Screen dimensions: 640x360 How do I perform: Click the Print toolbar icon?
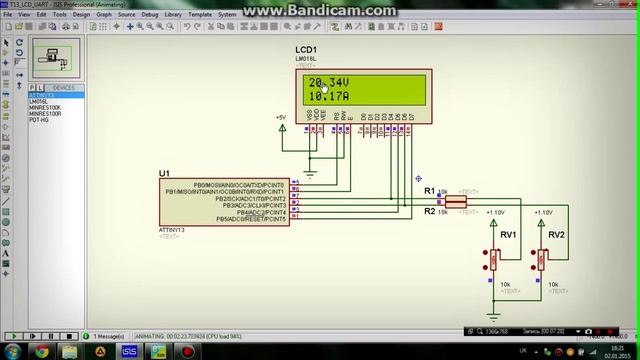coord(66,27)
